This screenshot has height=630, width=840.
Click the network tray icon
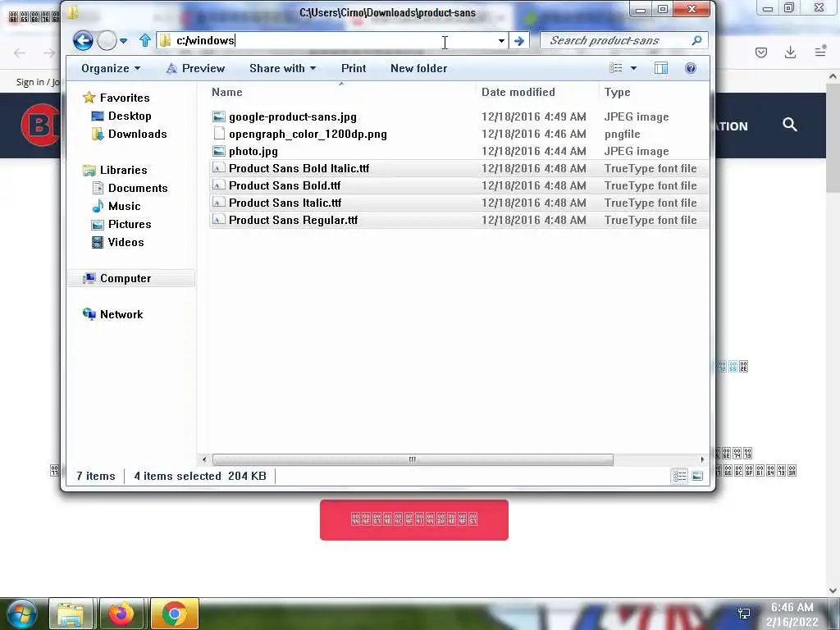point(744,614)
